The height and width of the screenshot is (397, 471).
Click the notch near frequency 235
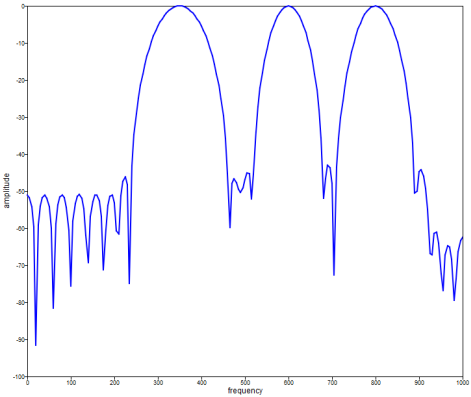click(129, 283)
